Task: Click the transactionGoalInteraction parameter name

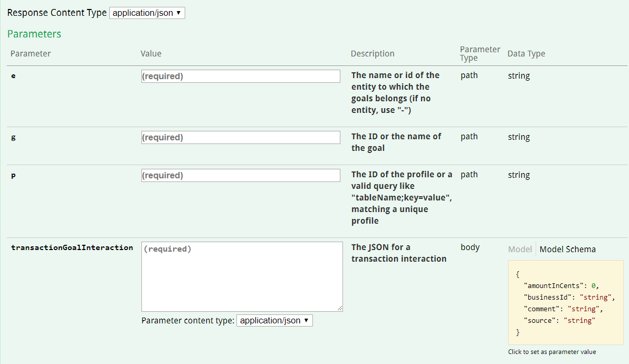Action: [x=72, y=247]
